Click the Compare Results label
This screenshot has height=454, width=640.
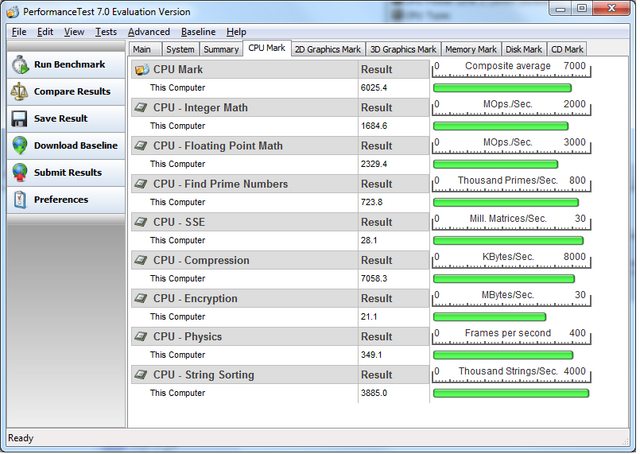point(72,92)
